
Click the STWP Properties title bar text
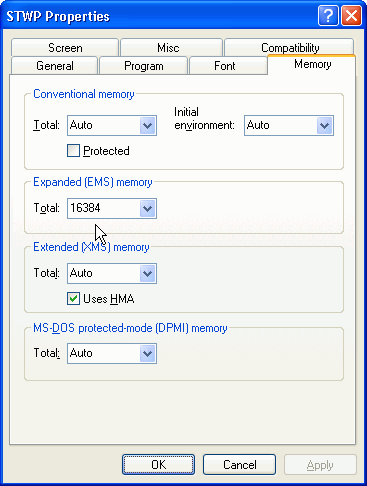pyautogui.click(x=58, y=16)
